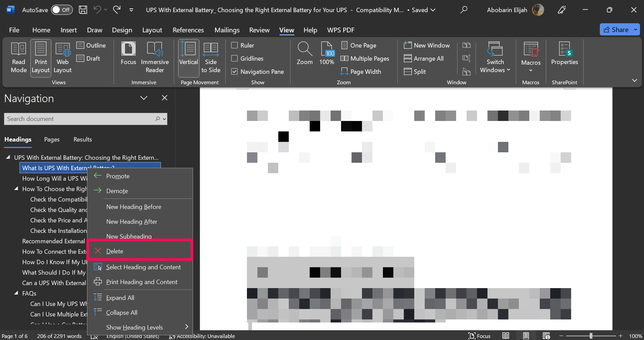The width and height of the screenshot is (644, 340).
Task: Click Expand All in context menu
Action: [140, 298]
